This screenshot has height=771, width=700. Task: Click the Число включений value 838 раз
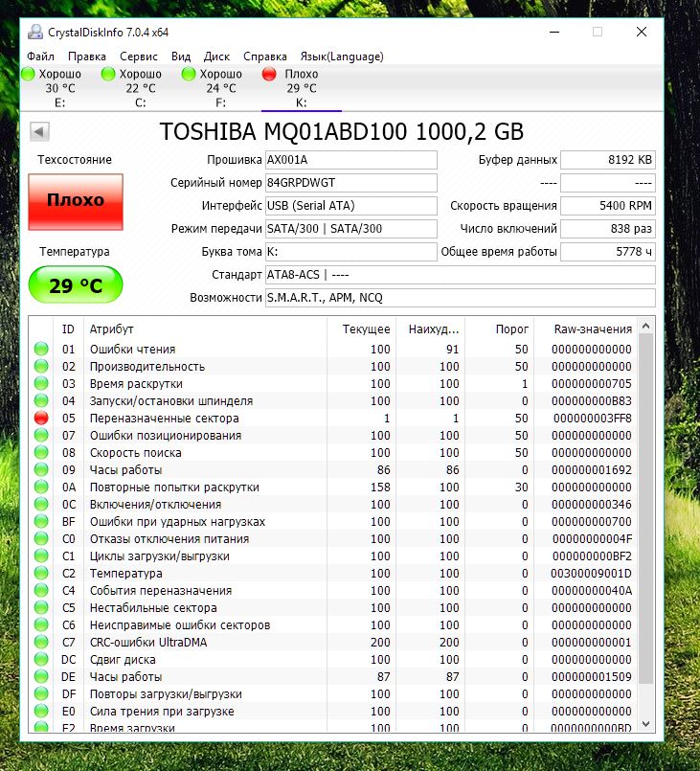pyautogui.click(x=608, y=229)
